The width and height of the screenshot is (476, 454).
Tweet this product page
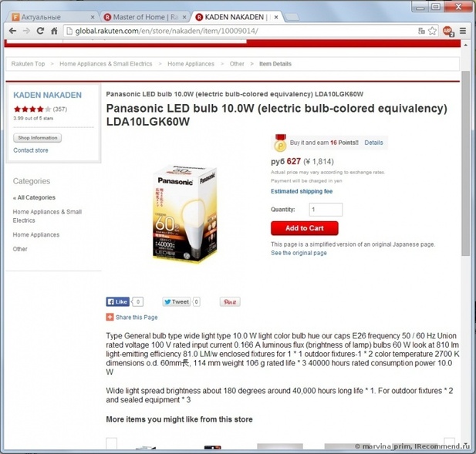[177, 301]
